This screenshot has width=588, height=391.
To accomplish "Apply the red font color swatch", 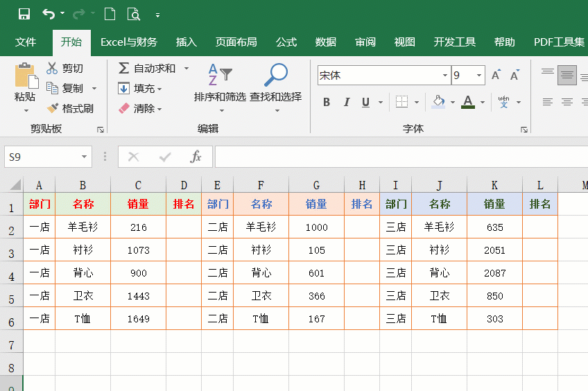I will click(x=468, y=103).
